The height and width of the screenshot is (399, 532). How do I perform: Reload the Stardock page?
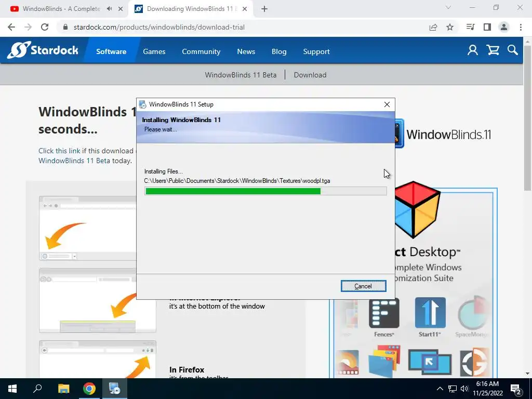pos(45,27)
